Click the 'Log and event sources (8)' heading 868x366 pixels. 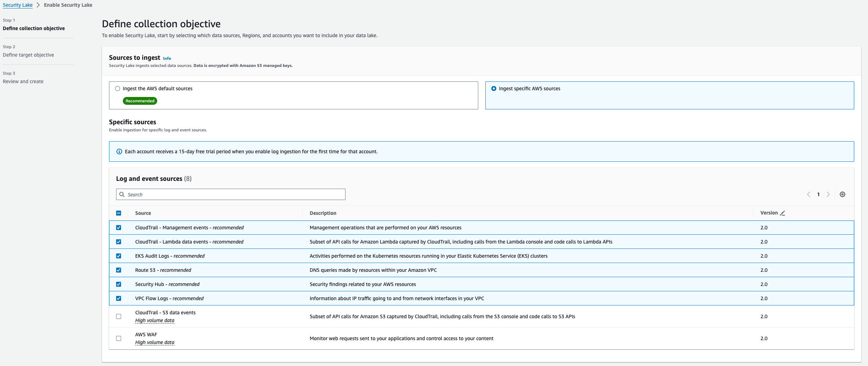pyautogui.click(x=154, y=179)
